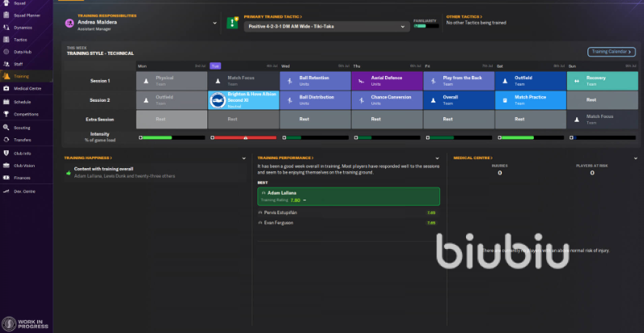
Task: Open Medical Centre from the sidebar icon
Action: click(5, 88)
